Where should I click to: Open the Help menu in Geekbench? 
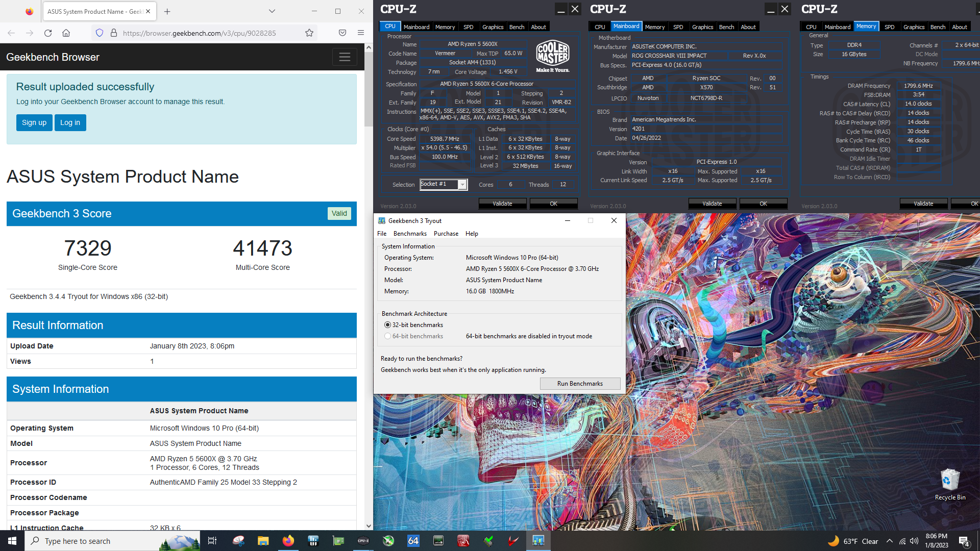(472, 234)
